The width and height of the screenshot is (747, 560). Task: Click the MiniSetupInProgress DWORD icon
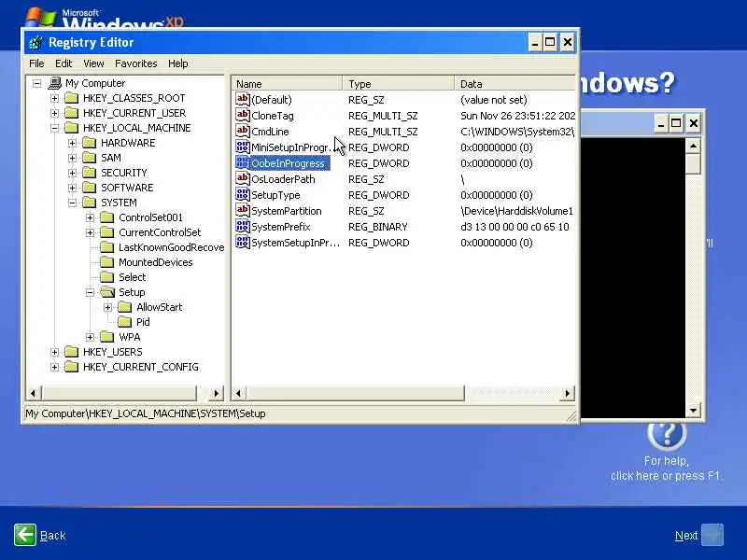[x=243, y=147]
